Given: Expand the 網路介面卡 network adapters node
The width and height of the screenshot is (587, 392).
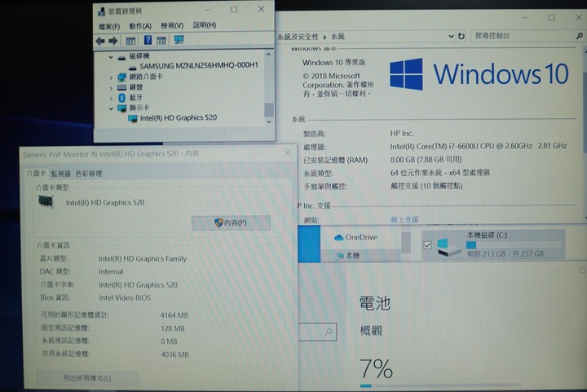Looking at the screenshot, I should click(x=111, y=77).
